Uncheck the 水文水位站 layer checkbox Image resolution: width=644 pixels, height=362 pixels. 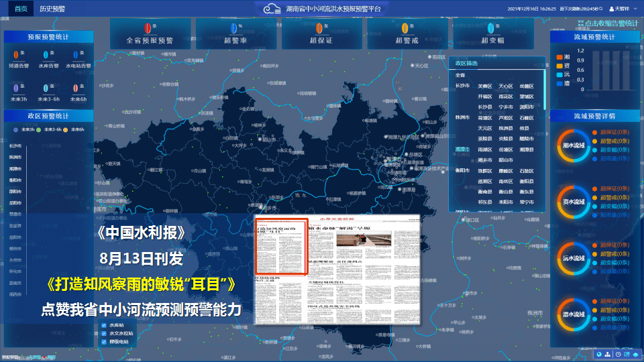[104, 333]
